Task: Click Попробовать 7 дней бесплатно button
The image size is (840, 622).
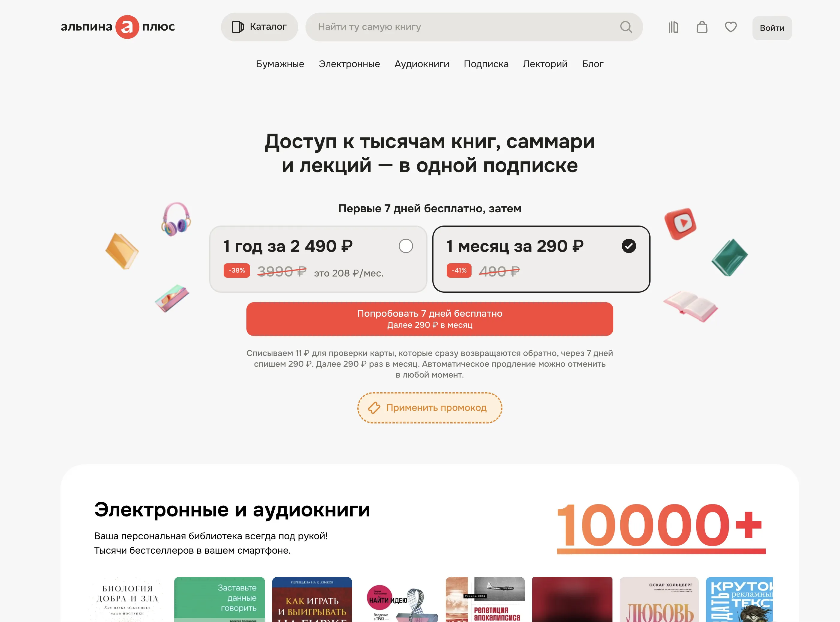Action: click(429, 319)
